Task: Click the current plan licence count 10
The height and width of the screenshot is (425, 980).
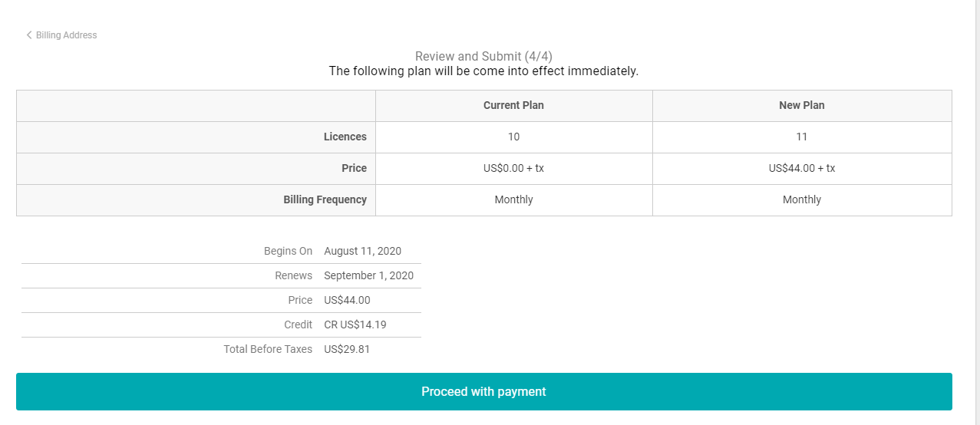Action: click(513, 137)
